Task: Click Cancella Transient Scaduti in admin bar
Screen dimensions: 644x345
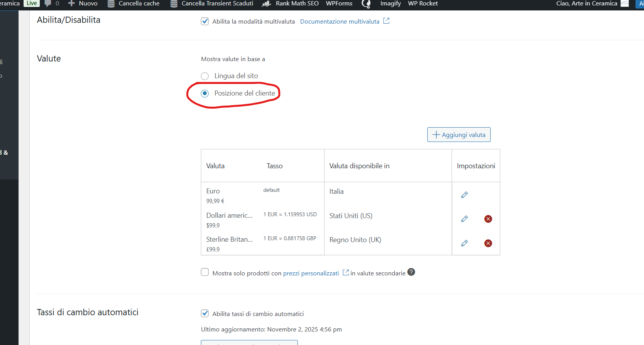Action: [217, 3]
